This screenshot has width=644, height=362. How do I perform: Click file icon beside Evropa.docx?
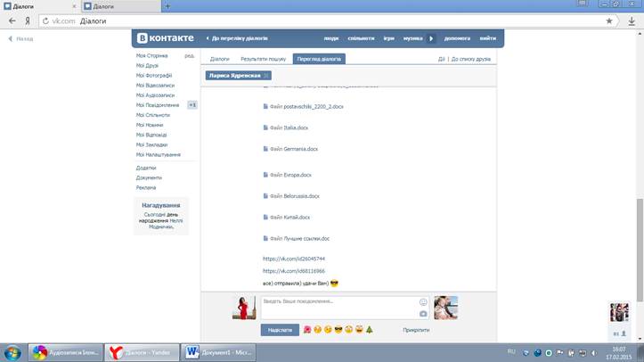[265, 175]
